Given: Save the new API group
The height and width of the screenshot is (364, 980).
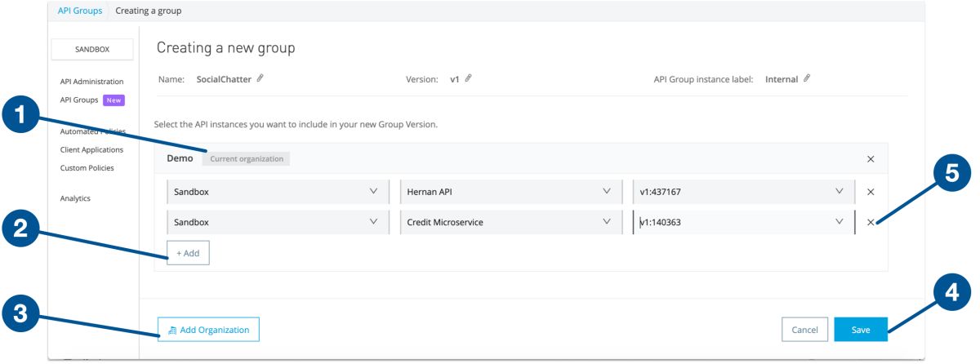Looking at the screenshot, I should click(x=861, y=330).
